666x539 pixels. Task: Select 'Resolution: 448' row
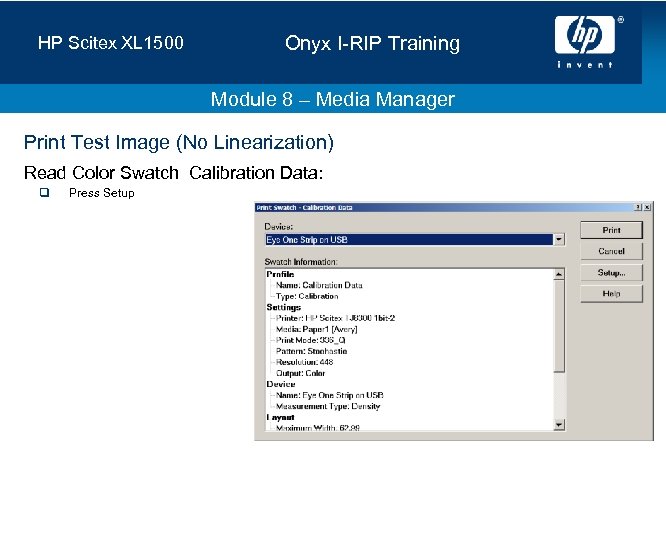coord(305,362)
